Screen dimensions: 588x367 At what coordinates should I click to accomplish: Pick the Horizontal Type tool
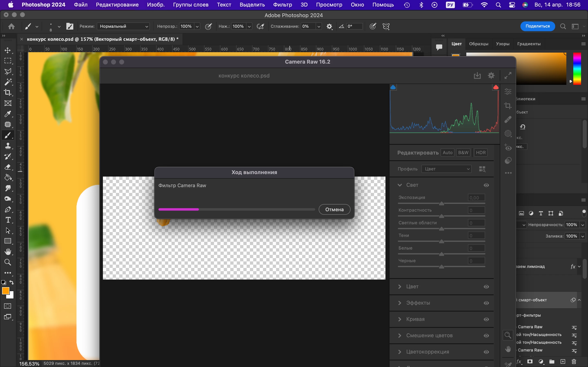point(8,220)
